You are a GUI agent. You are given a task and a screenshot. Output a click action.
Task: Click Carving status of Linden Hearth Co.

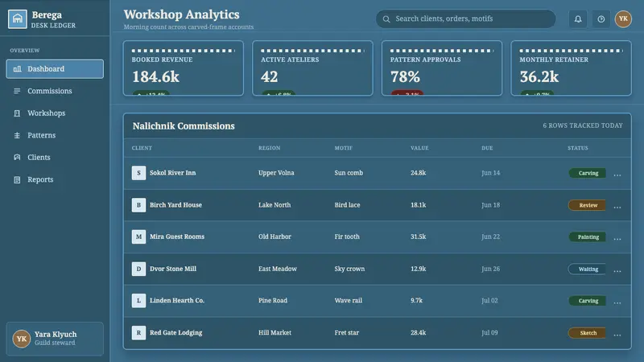click(588, 301)
